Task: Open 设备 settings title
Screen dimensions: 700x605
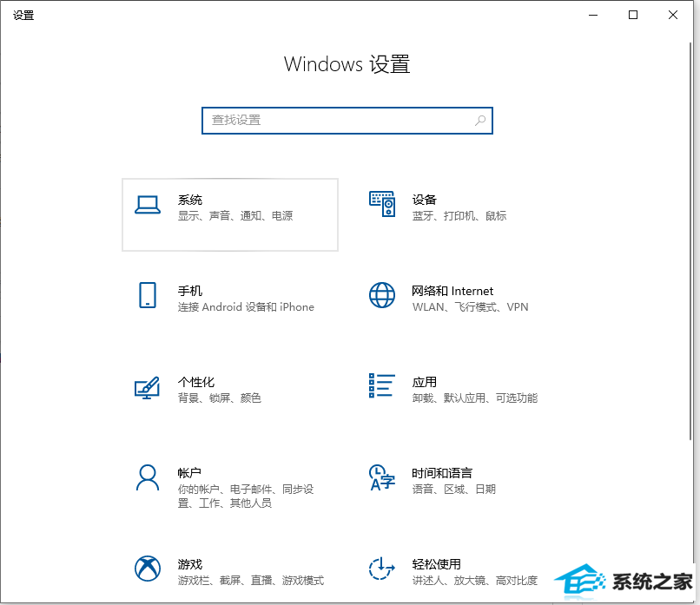Action: (x=424, y=200)
